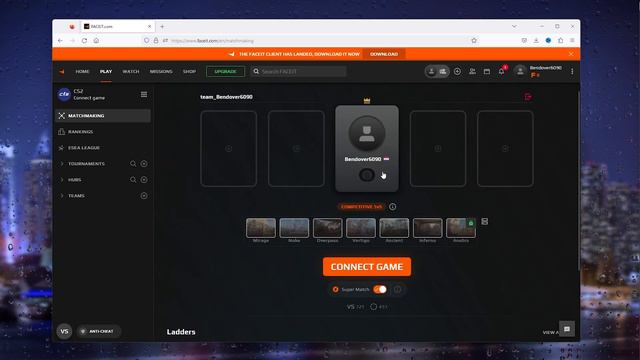Invite player to fifth party slot
The image size is (640, 360).
505,149
